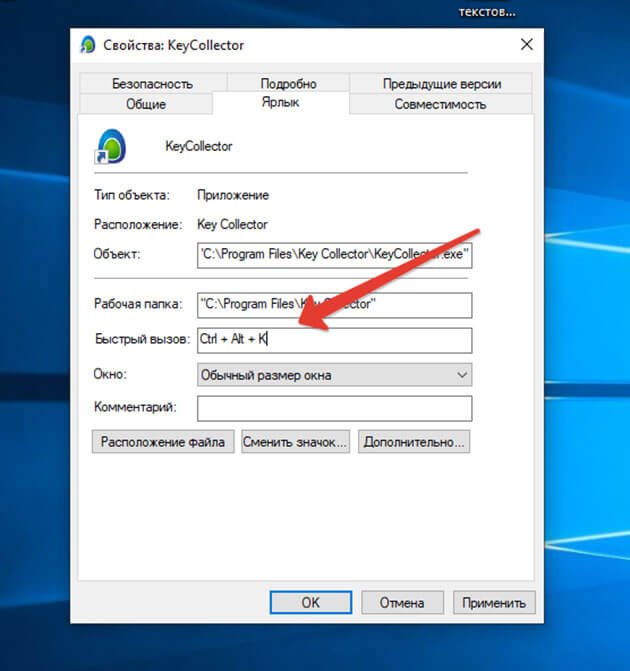The width and height of the screenshot is (630, 671).
Task: Click the Рабочая папка input field
Action: [x=335, y=305]
